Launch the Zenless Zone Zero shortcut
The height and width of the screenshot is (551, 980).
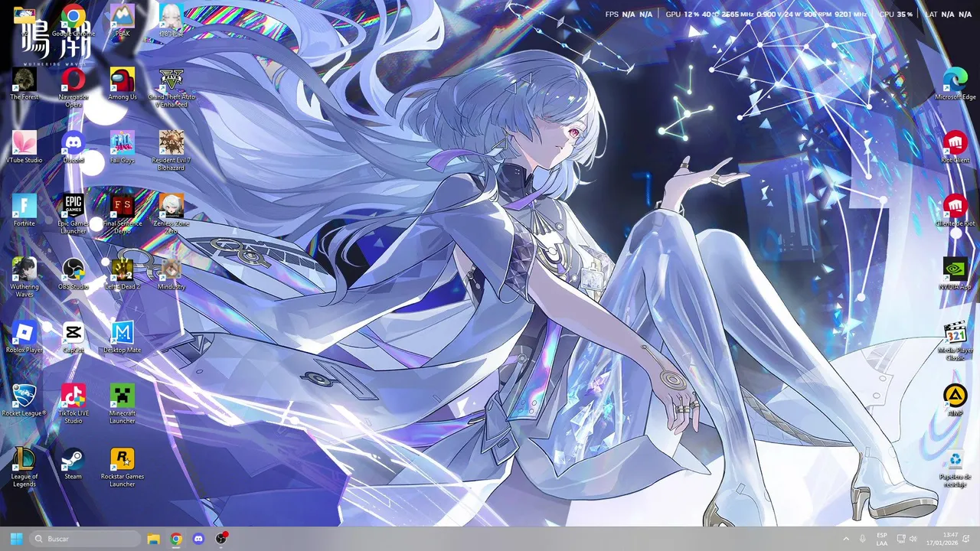pos(171,214)
